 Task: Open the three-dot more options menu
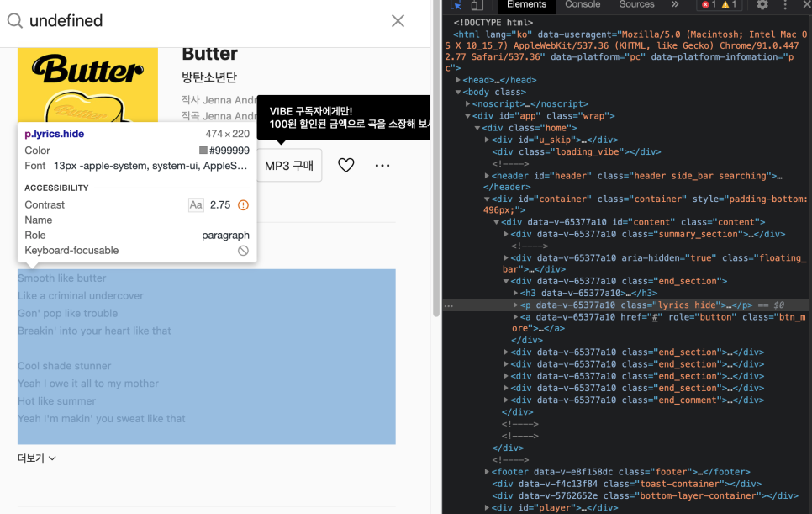[382, 165]
